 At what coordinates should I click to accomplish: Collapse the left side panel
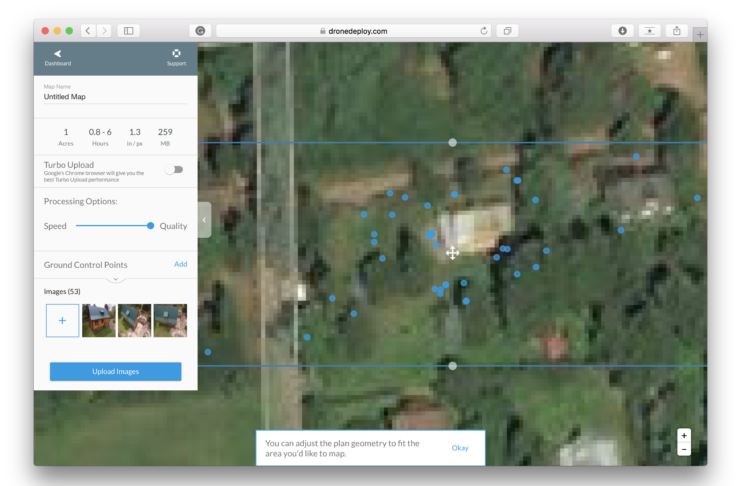point(204,220)
